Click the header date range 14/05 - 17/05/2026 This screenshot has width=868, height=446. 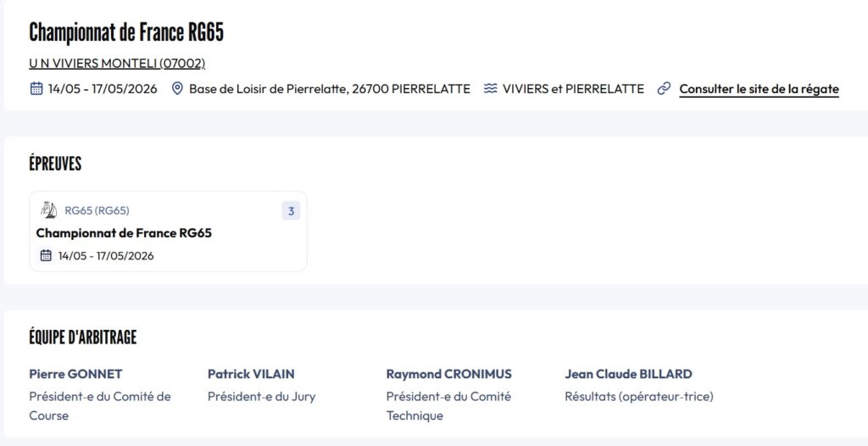(103, 89)
